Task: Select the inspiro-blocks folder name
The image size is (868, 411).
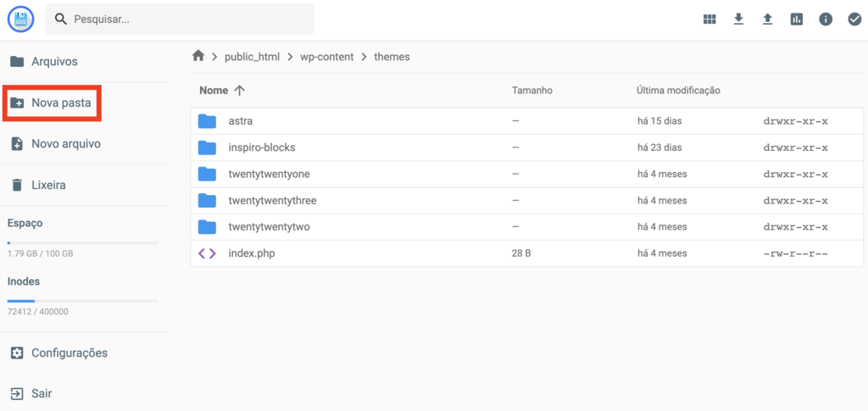Action: 262,147
